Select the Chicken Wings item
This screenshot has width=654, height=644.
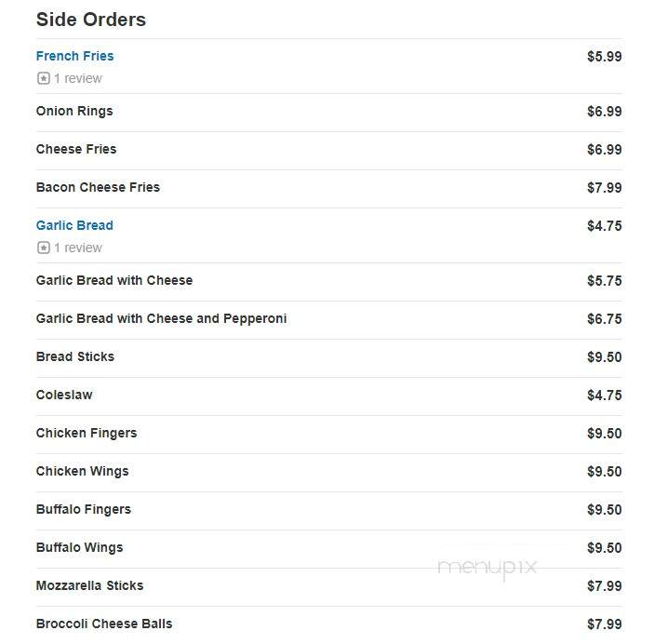point(82,471)
